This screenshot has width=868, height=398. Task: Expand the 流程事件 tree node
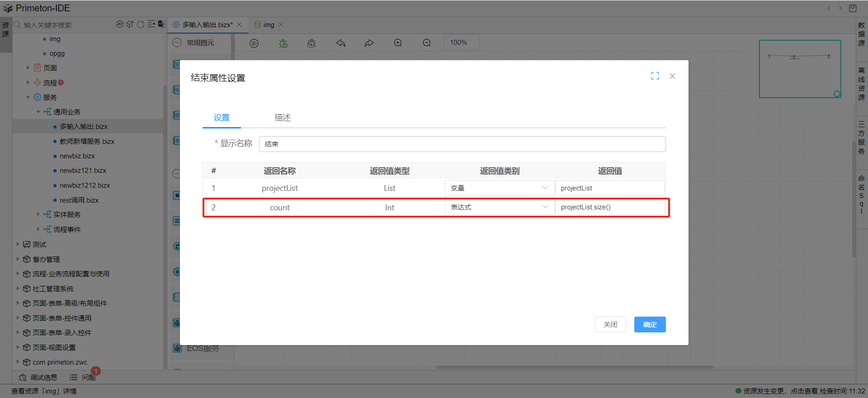click(38, 229)
